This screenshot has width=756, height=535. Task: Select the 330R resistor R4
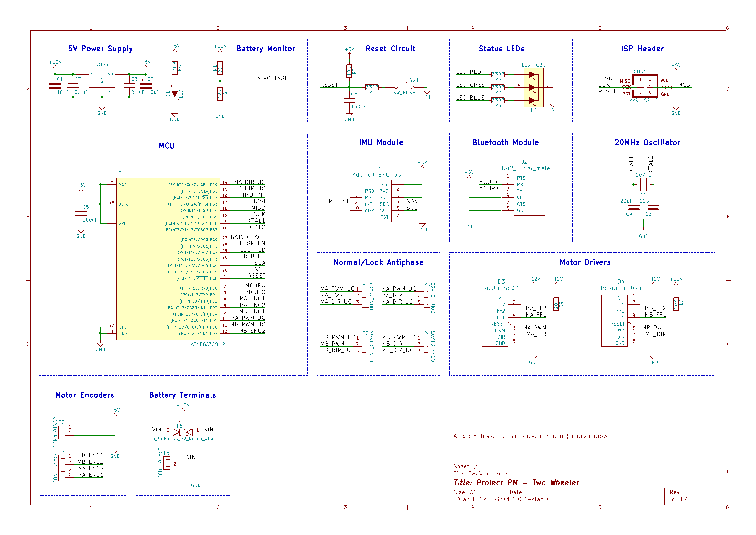click(x=372, y=87)
